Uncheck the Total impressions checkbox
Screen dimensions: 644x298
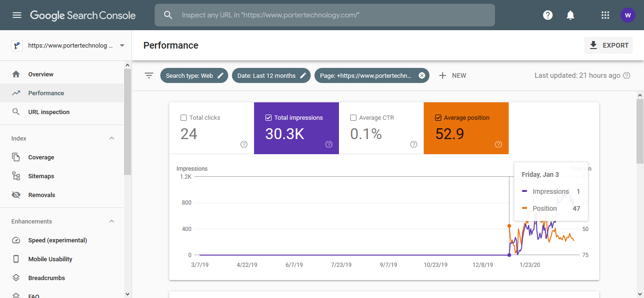point(269,118)
